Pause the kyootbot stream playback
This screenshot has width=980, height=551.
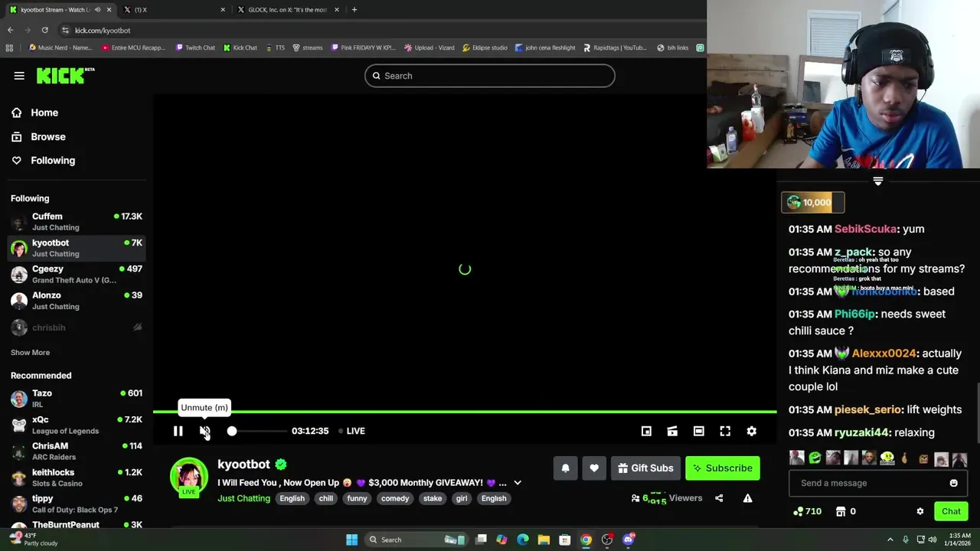[x=178, y=431]
